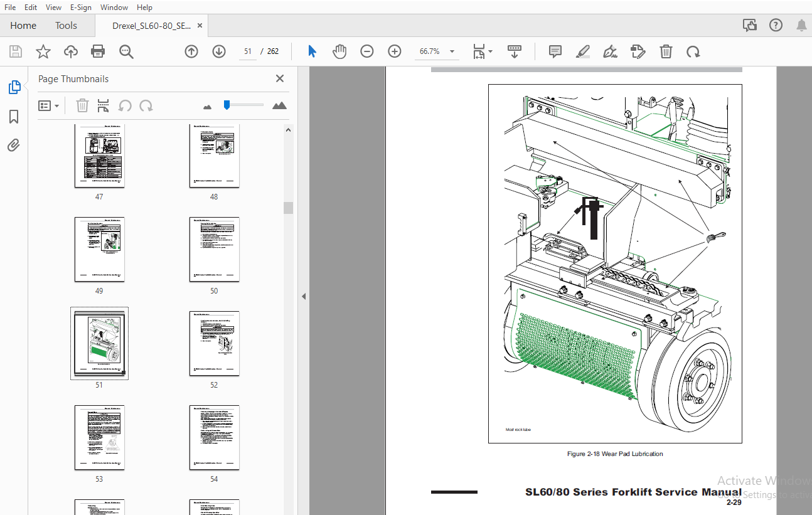Open Bookmarks sidebar panel
The height and width of the screenshot is (515, 812).
[14, 117]
